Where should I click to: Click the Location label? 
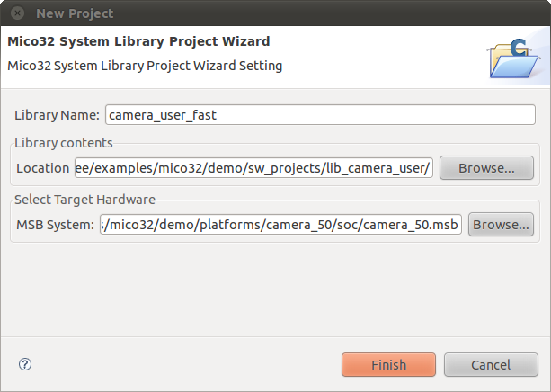43,168
